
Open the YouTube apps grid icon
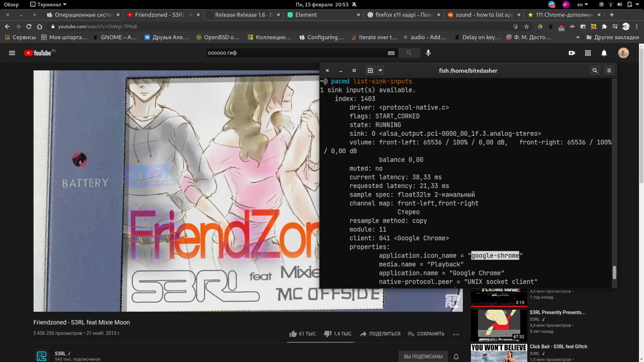588,53
